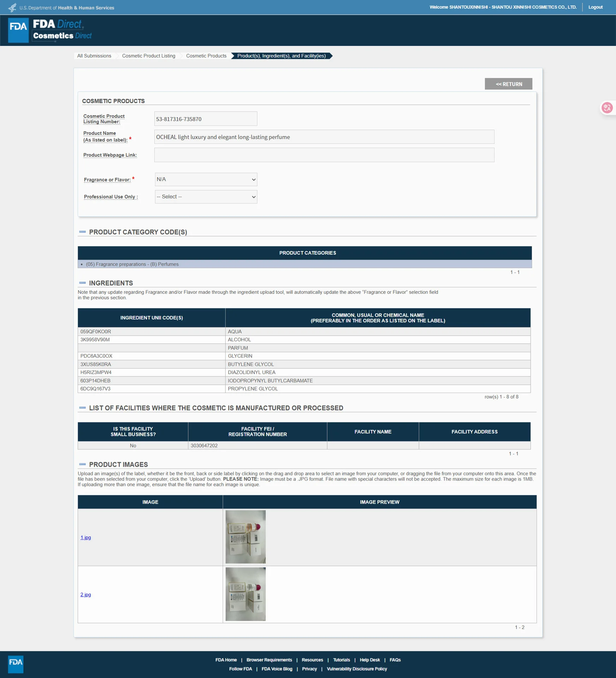
Task: Collapse the Ingredients section
Action: [x=83, y=283]
